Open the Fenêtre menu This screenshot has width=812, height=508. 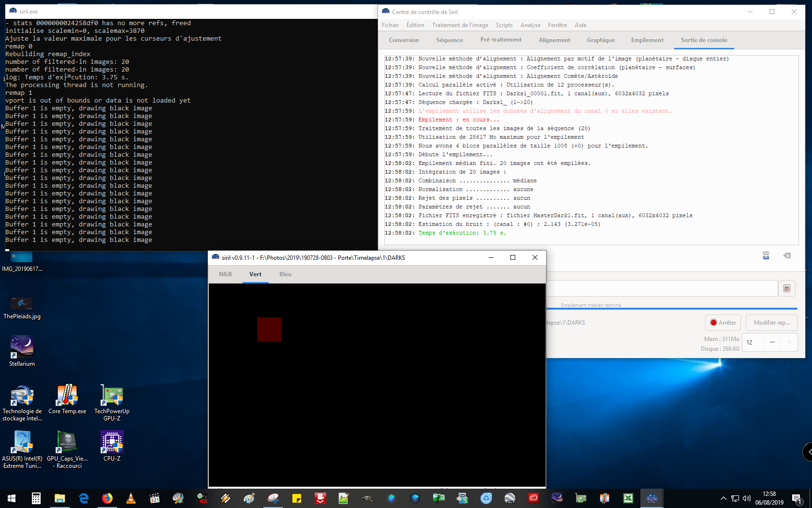pos(557,25)
